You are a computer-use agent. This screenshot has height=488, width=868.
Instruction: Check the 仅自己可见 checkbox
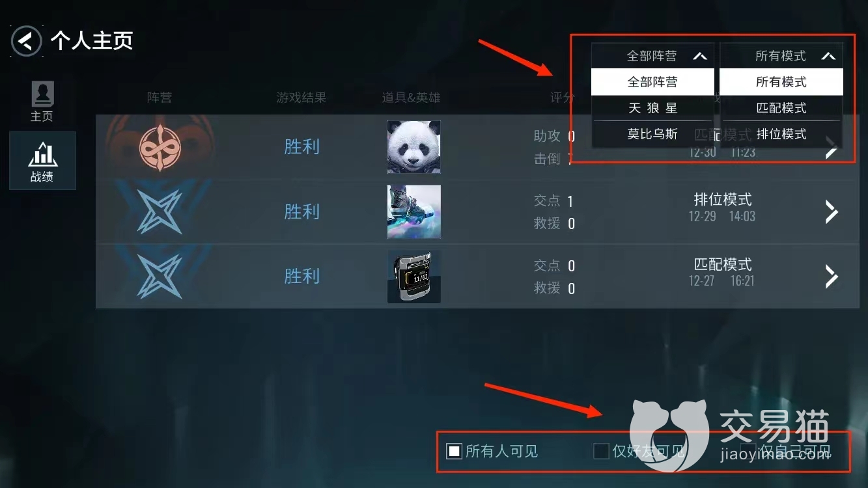pos(748,450)
